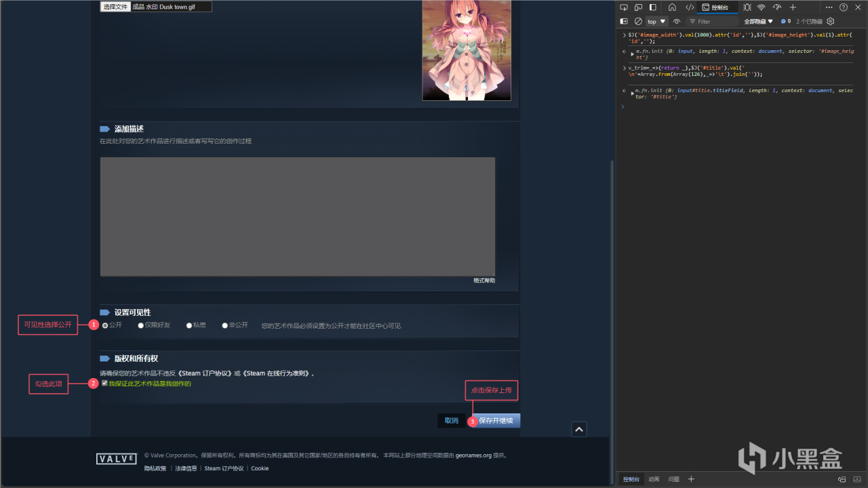868x488 pixels.
Task: Click the Valve logo in the footer
Action: tap(116, 459)
